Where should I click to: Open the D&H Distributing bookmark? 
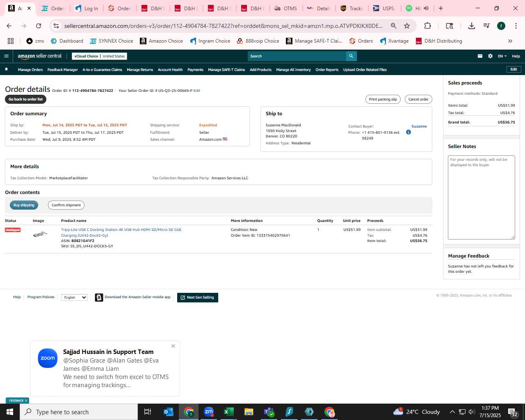click(x=439, y=41)
